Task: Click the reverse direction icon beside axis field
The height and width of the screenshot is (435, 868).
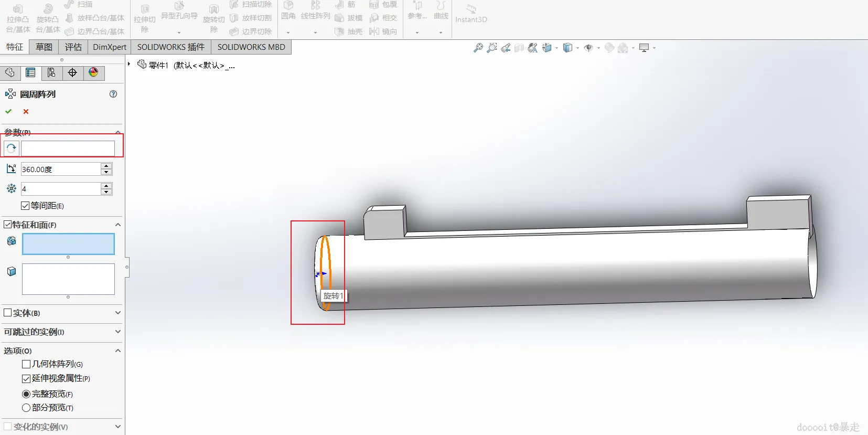Action: [11, 148]
